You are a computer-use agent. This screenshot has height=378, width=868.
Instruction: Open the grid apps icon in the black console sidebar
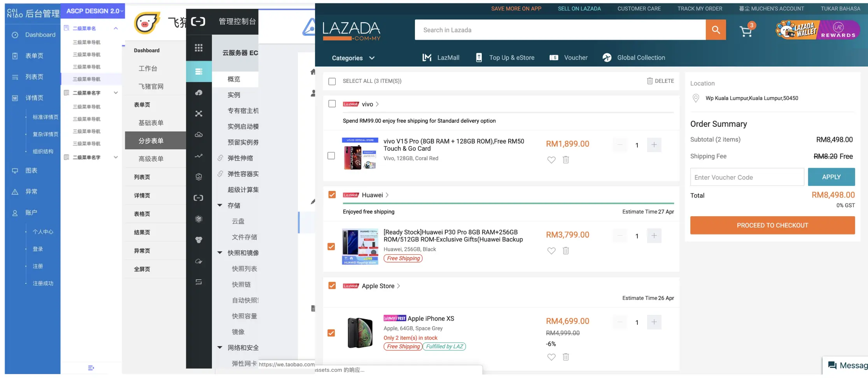click(199, 48)
